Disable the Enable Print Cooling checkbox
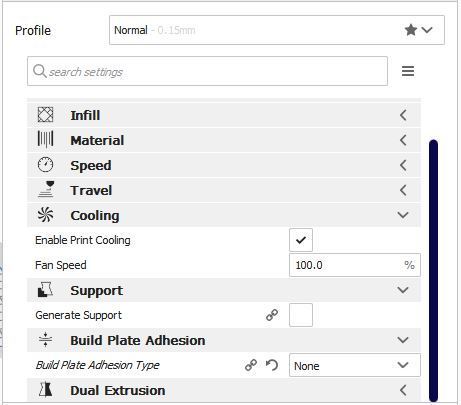The image size is (461, 405). point(301,240)
